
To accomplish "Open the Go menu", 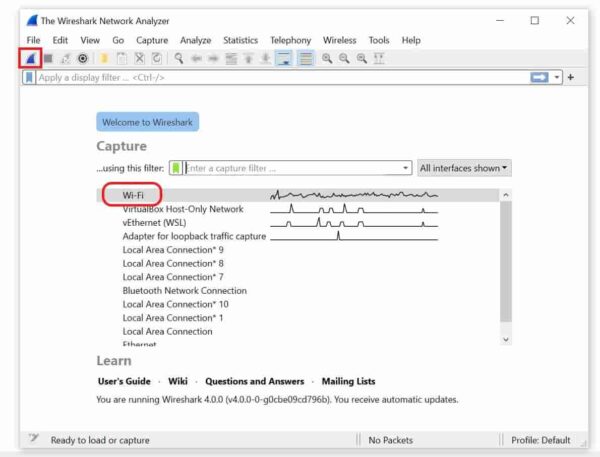I will pos(118,40).
